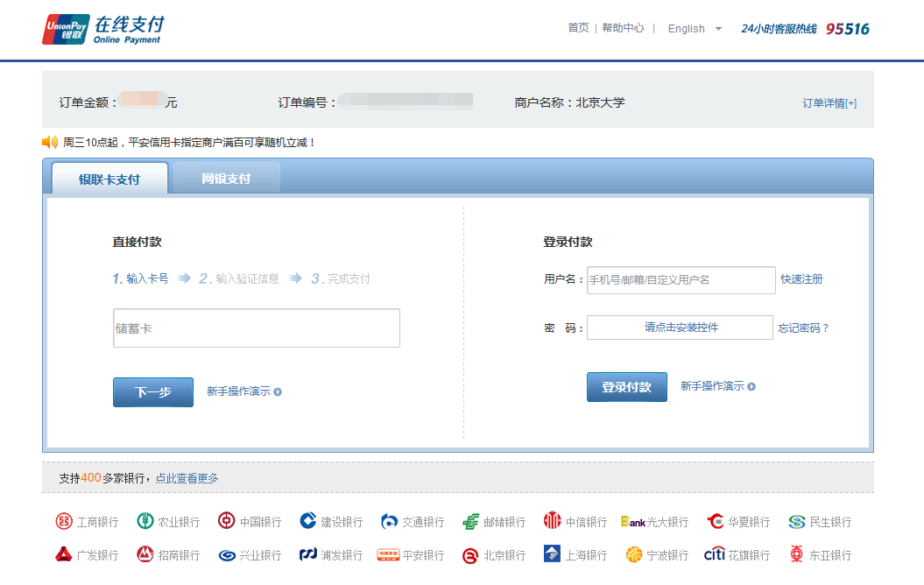
Task: Click the speaker announcement icon
Action: 50,142
